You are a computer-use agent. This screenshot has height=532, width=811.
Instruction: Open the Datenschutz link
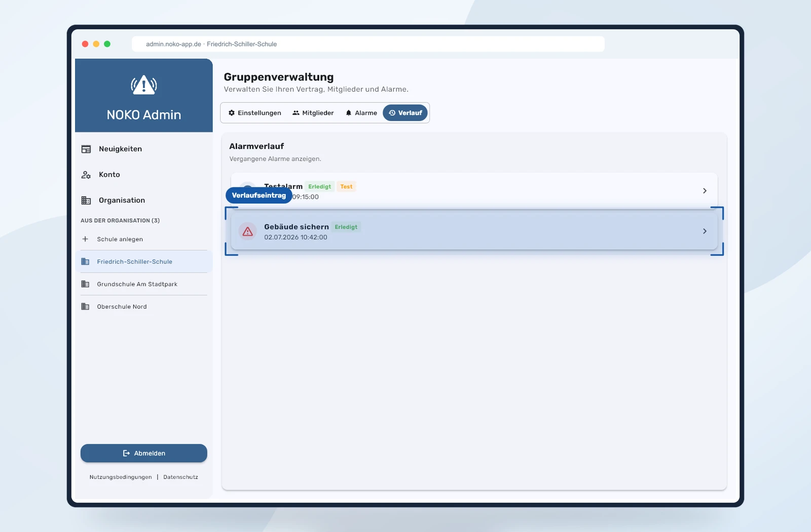pyautogui.click(x=181, y=477)
